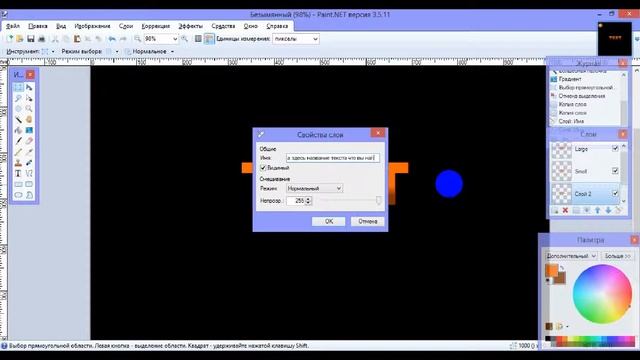Click the image thumbnail at top right
Screen dimensions: 640x360
click(615, 39)
